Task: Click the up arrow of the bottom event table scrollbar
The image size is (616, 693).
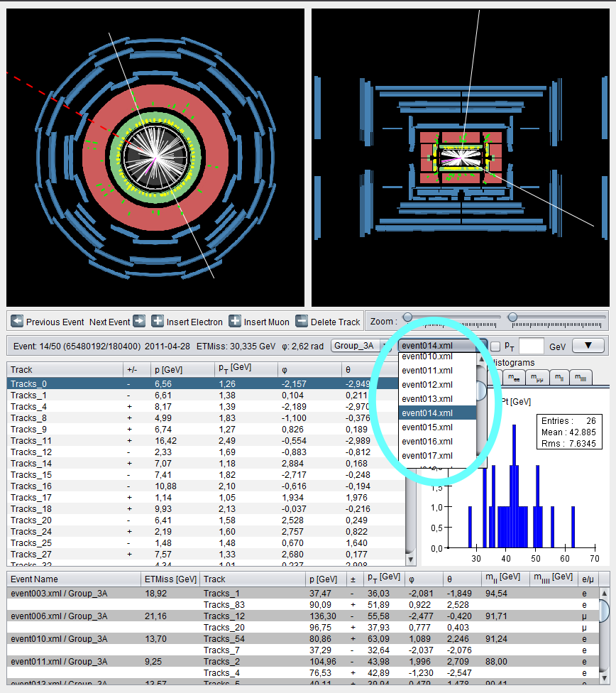Action: 604,593
